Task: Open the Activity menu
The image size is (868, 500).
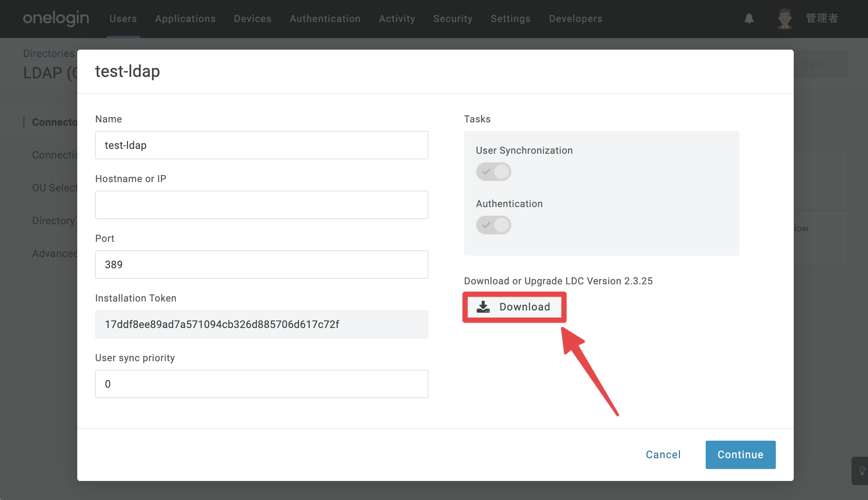Action: (397, 19)
